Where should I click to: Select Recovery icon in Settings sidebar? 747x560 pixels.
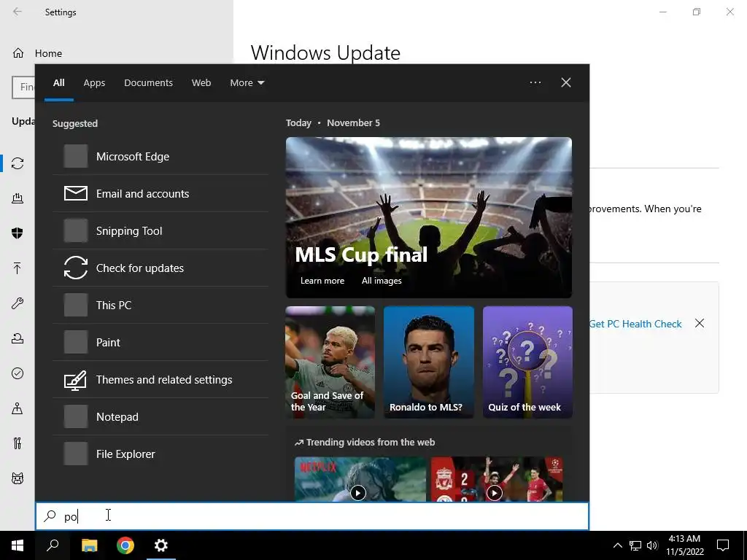[x=18, y=338]
